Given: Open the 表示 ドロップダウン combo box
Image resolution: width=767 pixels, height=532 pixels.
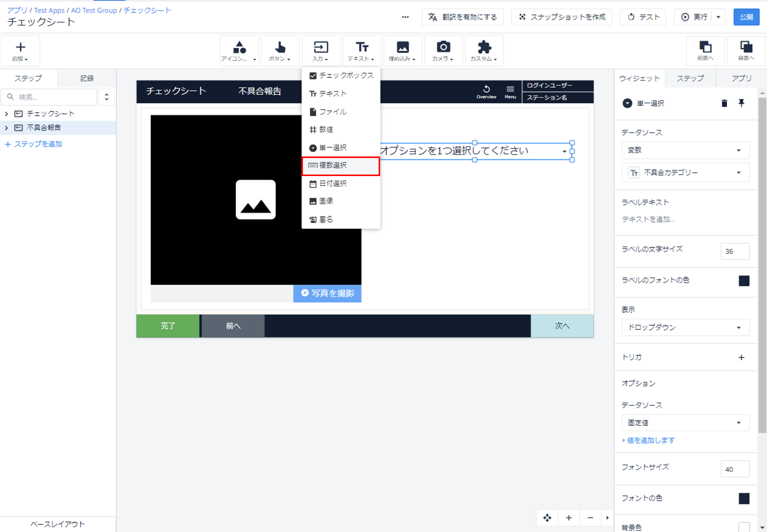Looking at the screenshot, I should tap(685, 327).
